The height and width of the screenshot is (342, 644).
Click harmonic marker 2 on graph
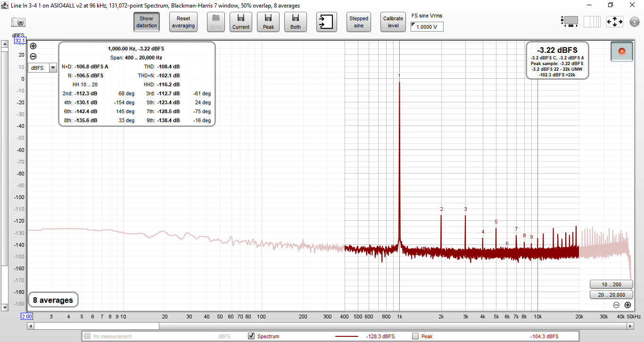coord(442,209)
